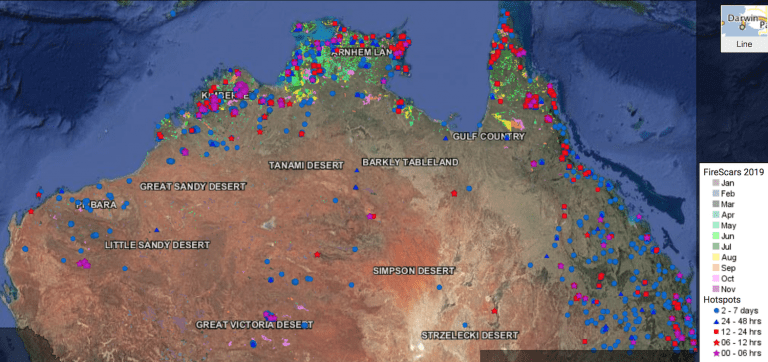Click the TANAMI DESERT map label
This screenshot has height=362, width=768.
pos(306,166)
